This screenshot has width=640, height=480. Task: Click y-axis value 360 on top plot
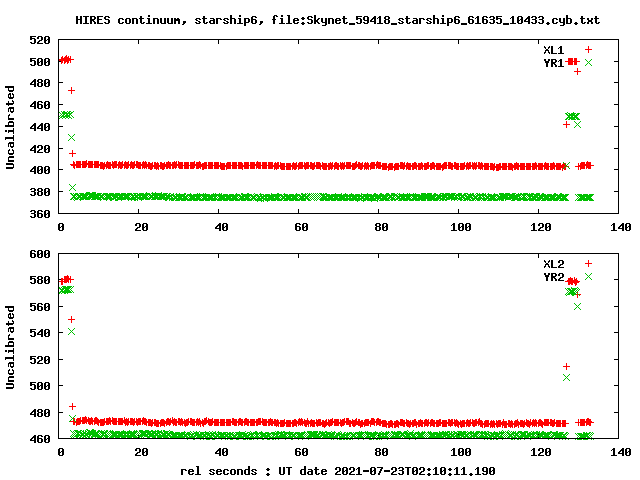coord(40,213)
